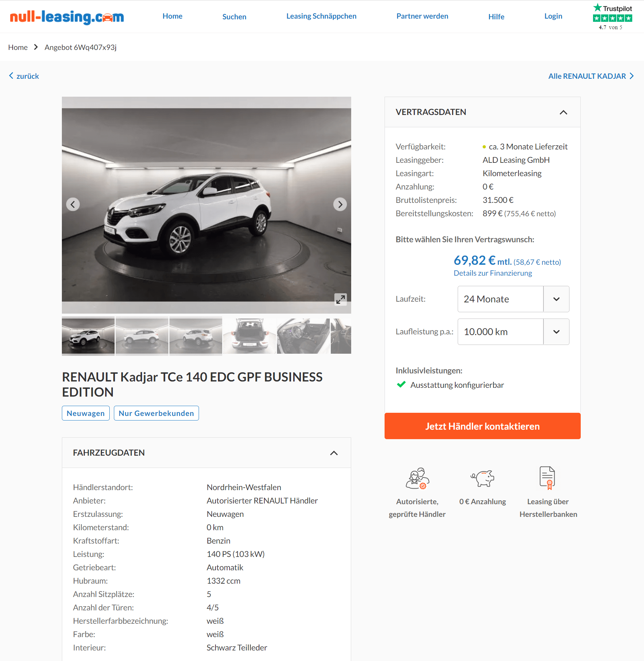Viewport: 644px width, 661px height.
Task: Show the previous car photo
Action: pos(73,204)
